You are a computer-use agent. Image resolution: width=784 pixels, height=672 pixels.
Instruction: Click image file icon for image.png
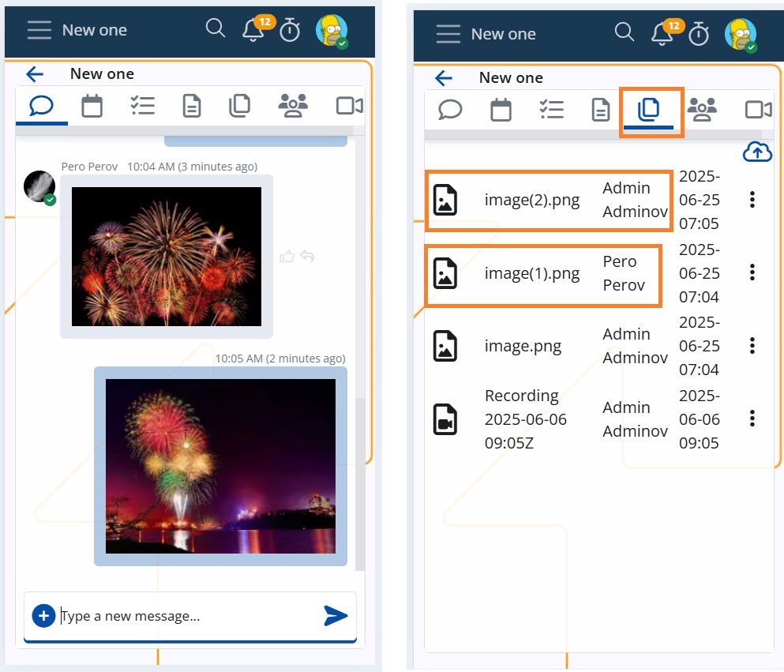click(x=445, y=346)
